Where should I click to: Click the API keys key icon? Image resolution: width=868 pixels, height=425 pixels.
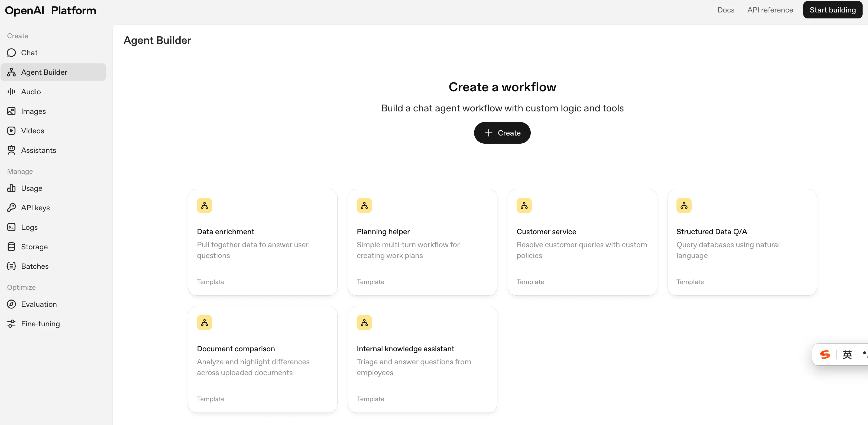point(11,208)
